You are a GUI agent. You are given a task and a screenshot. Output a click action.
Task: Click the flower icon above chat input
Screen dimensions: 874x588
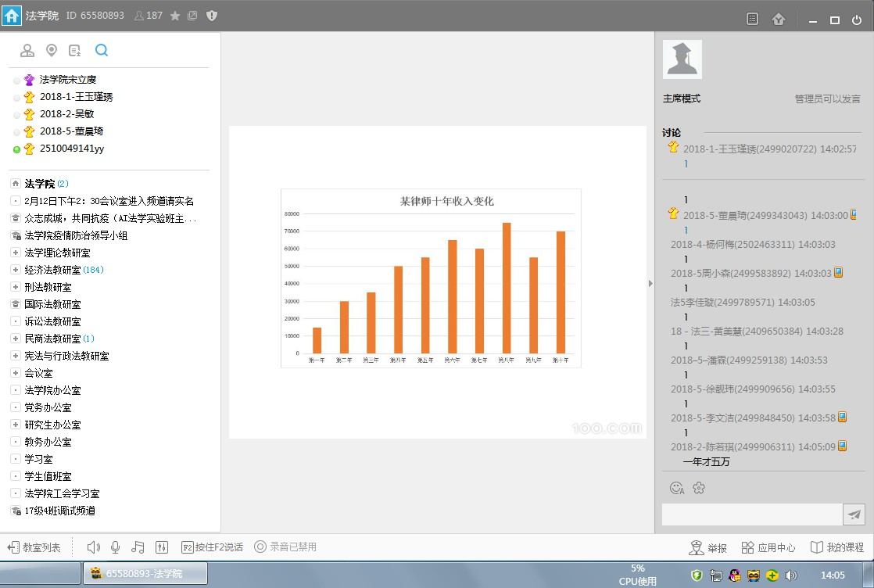point(699,488)
